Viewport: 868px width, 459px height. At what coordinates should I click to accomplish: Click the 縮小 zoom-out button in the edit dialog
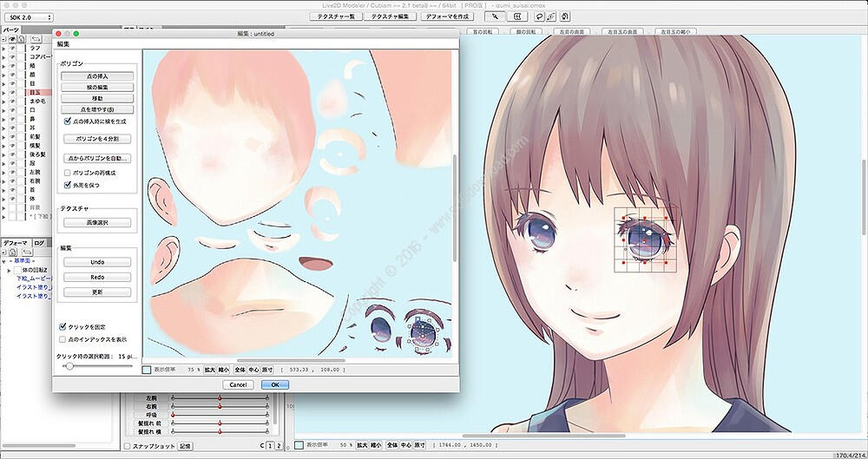224,370
